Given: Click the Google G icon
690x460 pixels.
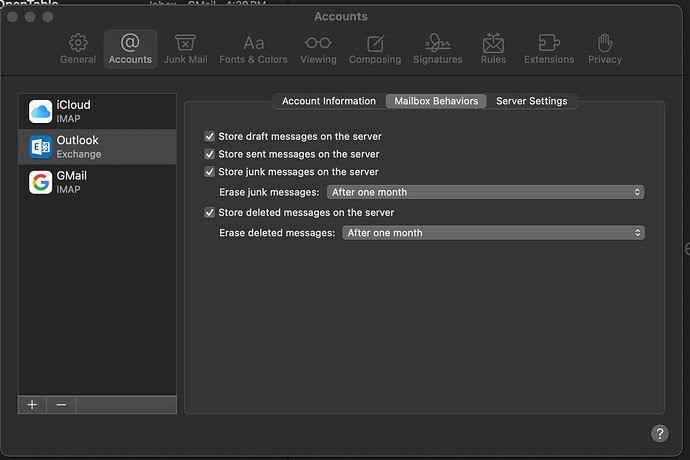Looking at the screenshot, I should coord(40,182).
